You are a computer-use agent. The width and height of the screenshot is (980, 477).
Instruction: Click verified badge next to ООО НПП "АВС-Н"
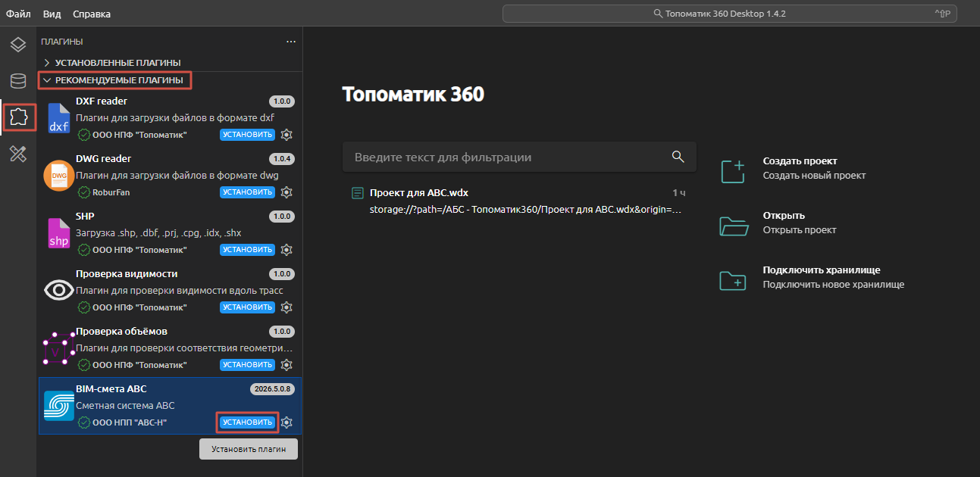point(83,422)
